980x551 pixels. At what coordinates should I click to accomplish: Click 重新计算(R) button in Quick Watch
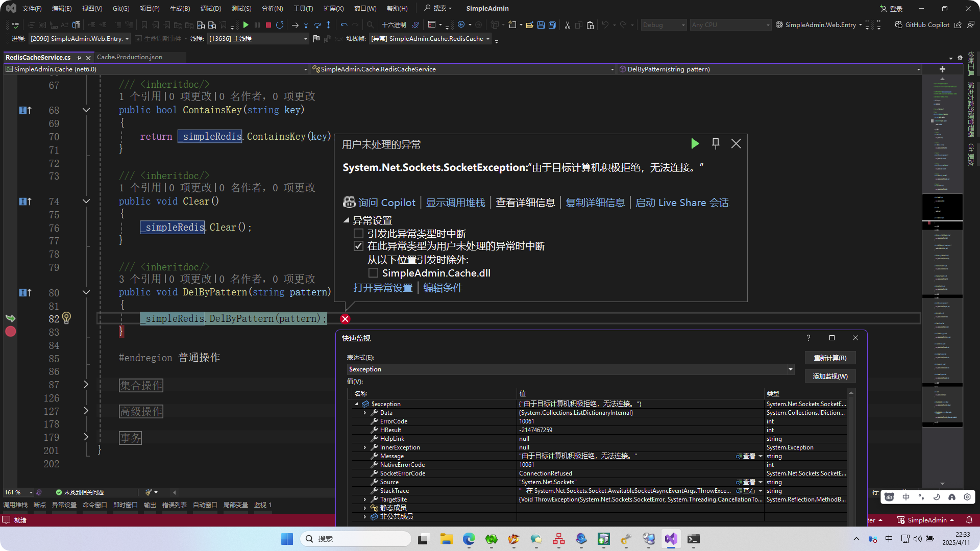829,358
